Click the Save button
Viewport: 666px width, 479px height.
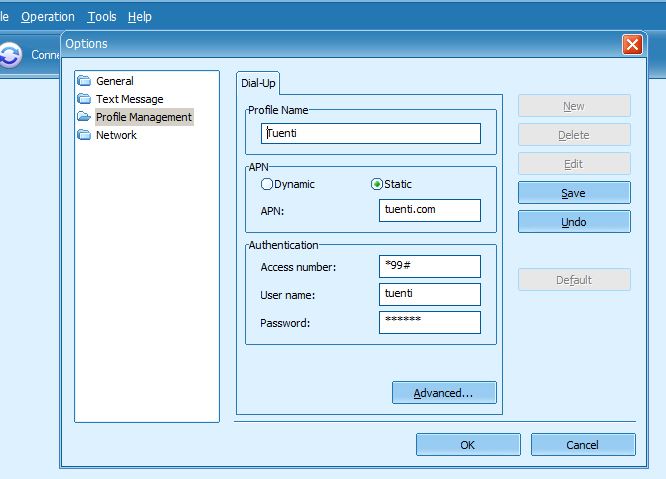[x=574, y=193]
